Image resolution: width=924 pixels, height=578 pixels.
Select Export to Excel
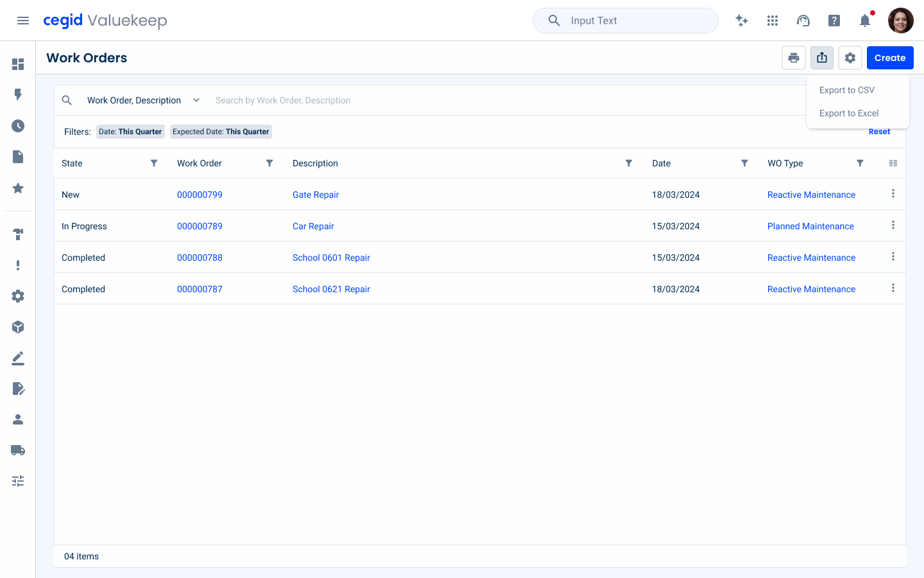(x=849, y=113)
